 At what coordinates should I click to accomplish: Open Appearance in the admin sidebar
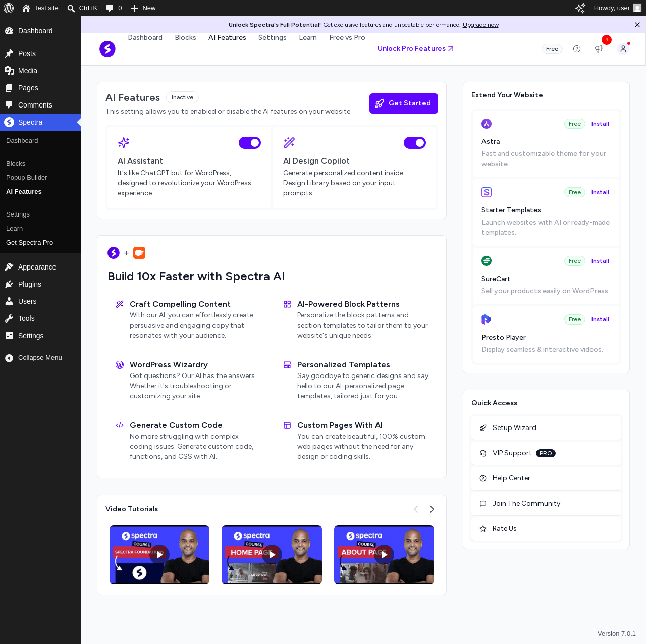(40, 267)
